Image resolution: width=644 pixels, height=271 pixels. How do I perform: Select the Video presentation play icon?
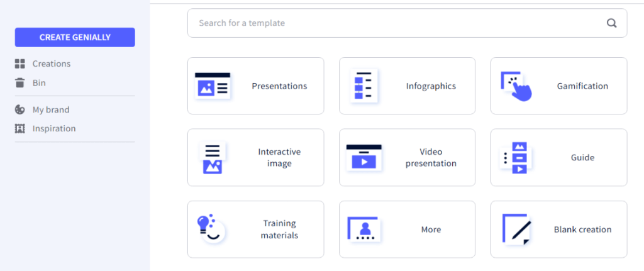click(364, 158)
